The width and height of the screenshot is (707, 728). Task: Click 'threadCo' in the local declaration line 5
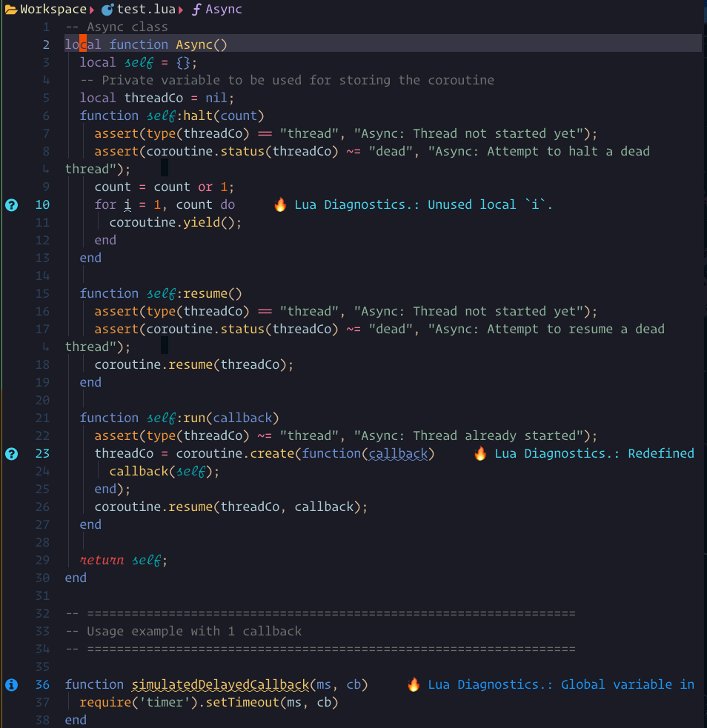tap(153, 98)
